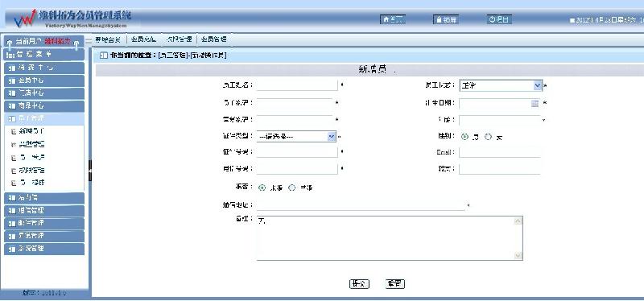Image resolution: width=644 pixels, height=301 pixels.
Task: Select the 未婚 marital status radio button
Action: point(262,188)
